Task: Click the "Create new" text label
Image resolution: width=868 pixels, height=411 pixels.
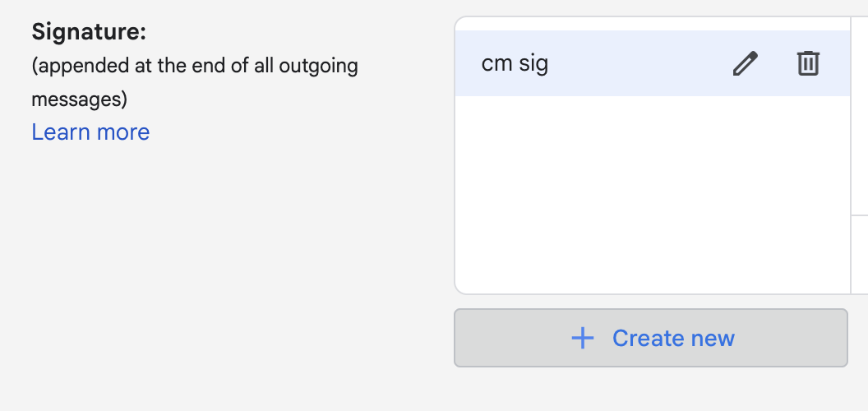Action: point(673,338)
